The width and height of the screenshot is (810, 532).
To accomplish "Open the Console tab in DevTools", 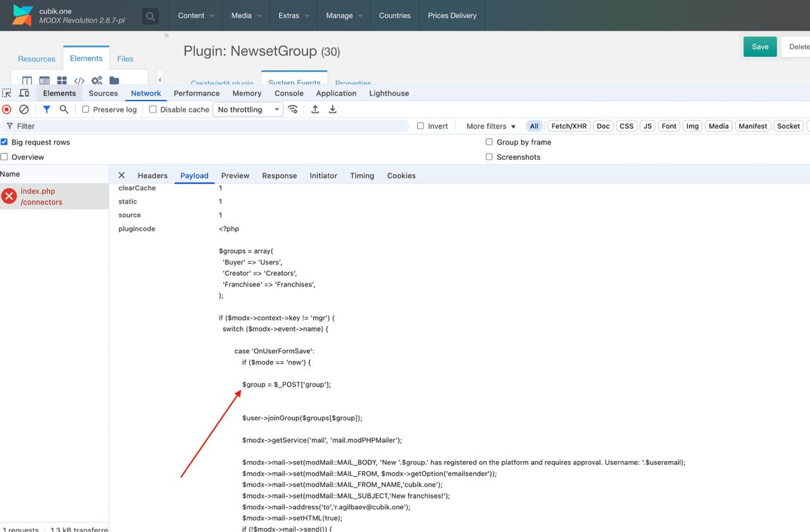I will click(289, 93).
